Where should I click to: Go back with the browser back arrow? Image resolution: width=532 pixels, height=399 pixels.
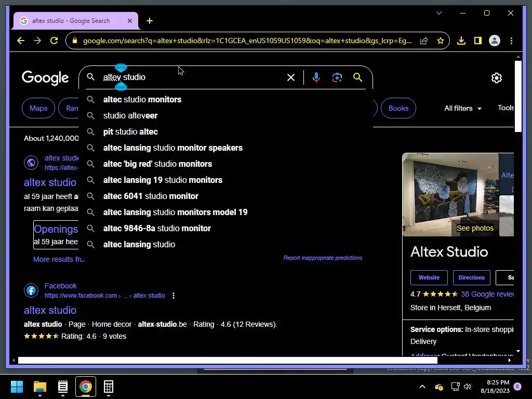point(21,41)
